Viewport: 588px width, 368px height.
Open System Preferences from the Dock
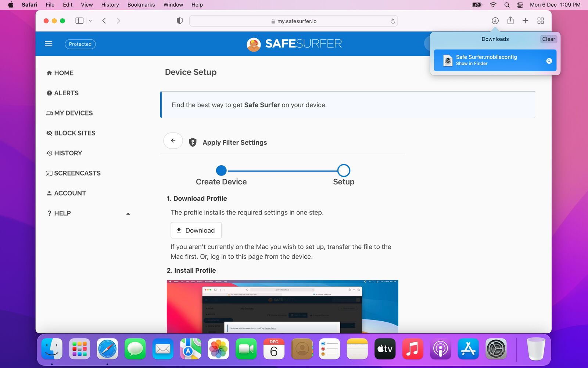point(496,348)
